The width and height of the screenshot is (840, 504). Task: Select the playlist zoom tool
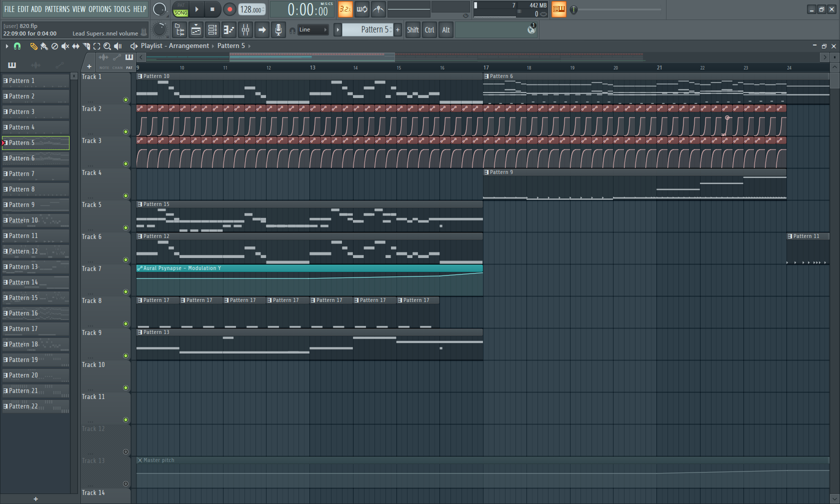pos(107,46)
